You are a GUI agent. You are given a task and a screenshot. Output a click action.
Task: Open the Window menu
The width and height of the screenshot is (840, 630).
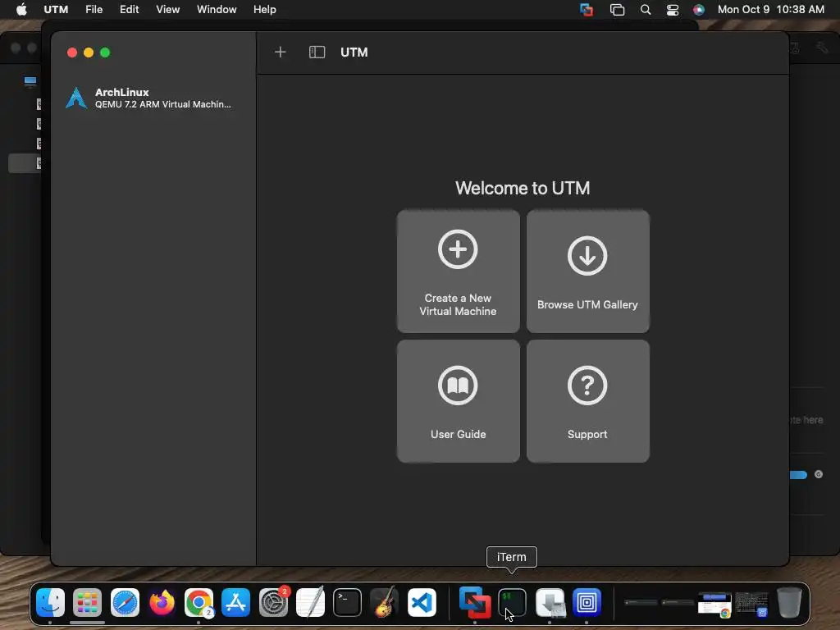(x=217, y=10)
